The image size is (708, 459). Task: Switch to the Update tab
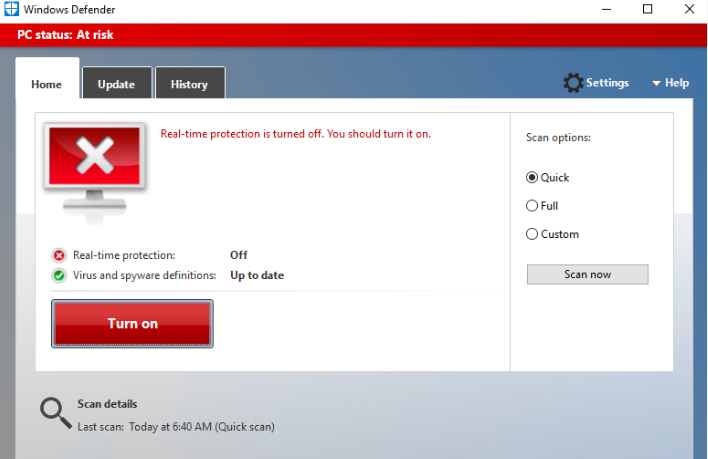tap(116, 84)
